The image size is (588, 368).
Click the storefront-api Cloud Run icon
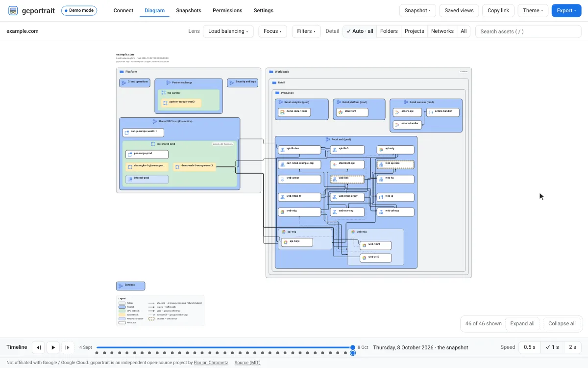(334, 164)
